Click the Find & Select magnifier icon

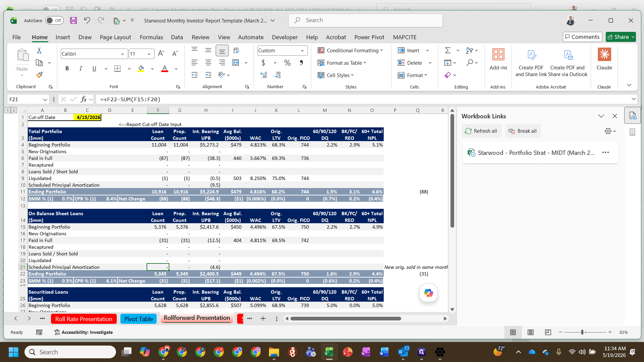click(x=470, y=63)
